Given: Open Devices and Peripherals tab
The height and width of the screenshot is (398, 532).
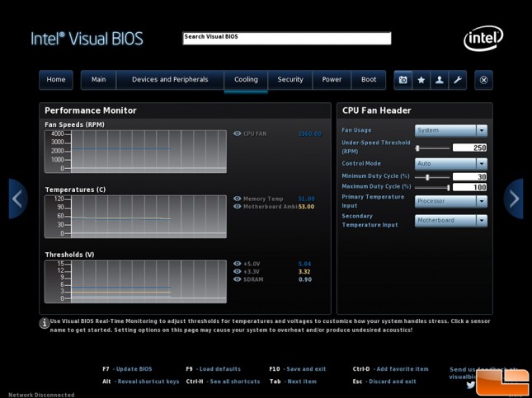Looking at the screenshot, I should (x=170, y=80).
